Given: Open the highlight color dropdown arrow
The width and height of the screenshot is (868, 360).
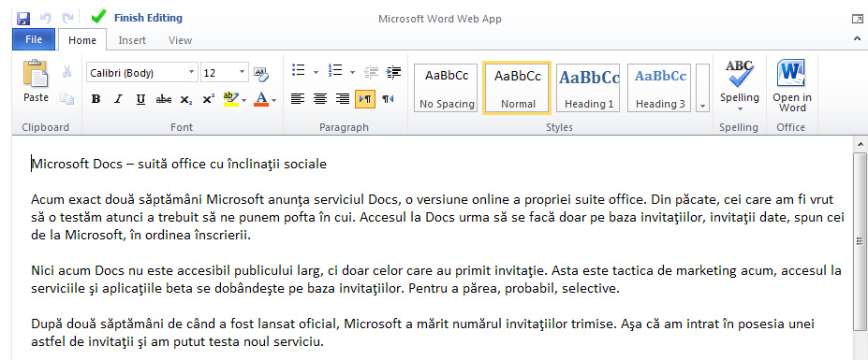Looking at the screenshot, I should (x=244, y=100).
